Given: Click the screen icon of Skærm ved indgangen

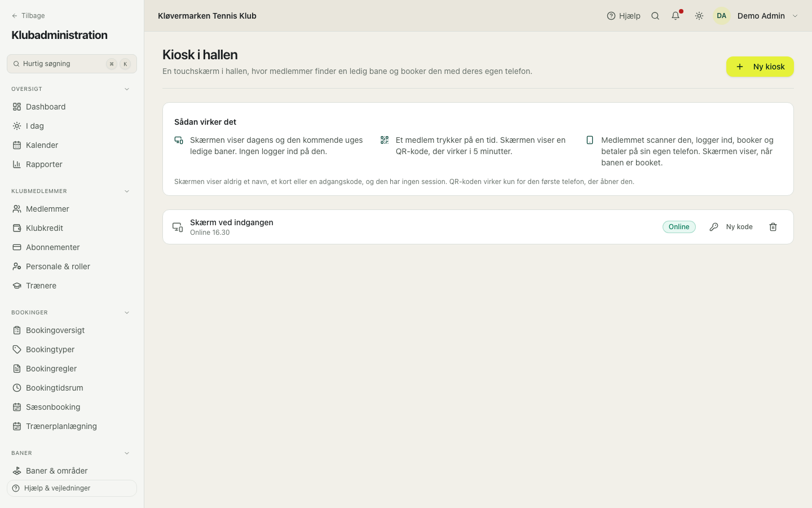Looking at the screenshot, I should pos(178,227).
